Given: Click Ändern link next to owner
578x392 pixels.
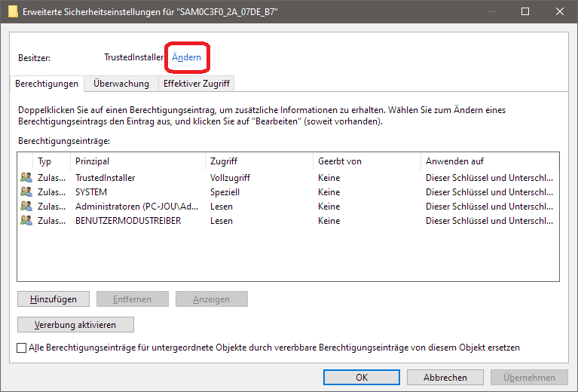Looking at the screenshot, I should pos(186,57).
